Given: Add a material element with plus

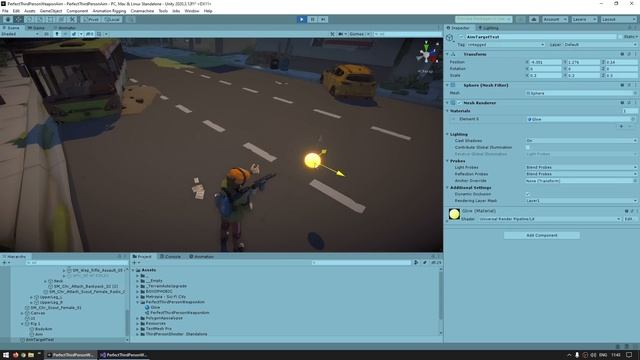Looking at the screenshot, I should pyautogui.click(x=621, y=127).
